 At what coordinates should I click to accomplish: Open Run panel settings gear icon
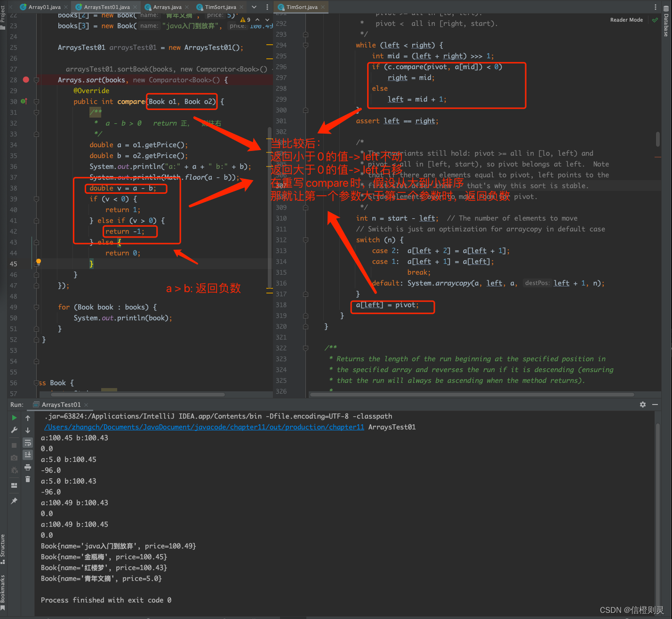pos(643,405)
